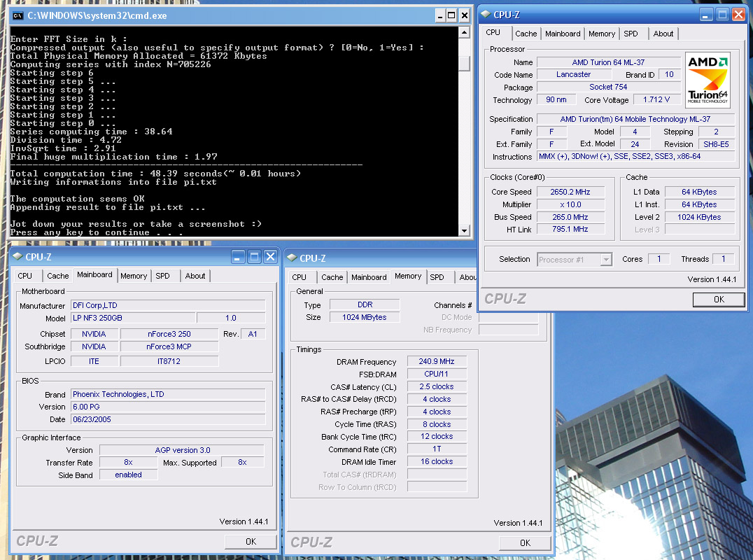Click the Bus Speed value 265.0 MHz
753x560 pixels.
coord(570,217)
